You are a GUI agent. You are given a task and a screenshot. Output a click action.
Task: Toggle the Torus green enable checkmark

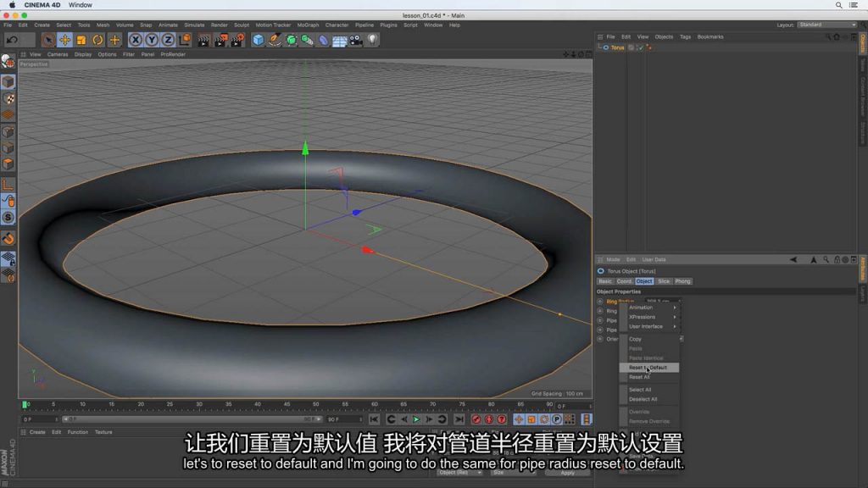pyautogui.click(x=641, y=47)
